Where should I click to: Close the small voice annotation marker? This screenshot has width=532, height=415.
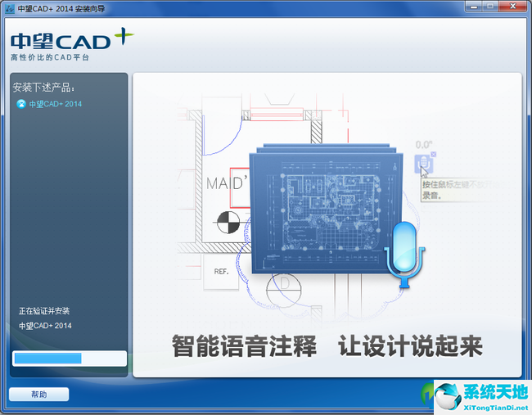(x=433, y=155)
